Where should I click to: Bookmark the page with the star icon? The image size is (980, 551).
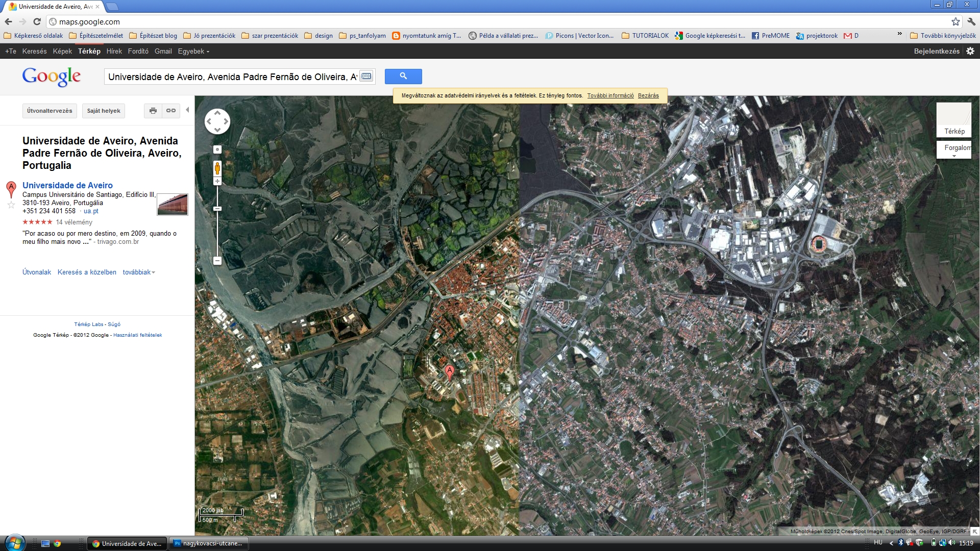click(955, 21)
